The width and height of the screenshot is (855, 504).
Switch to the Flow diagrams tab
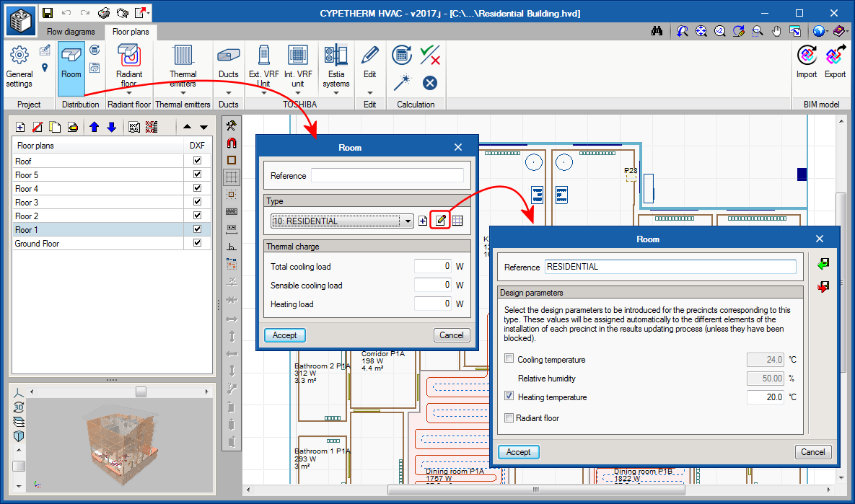point(71,32)
